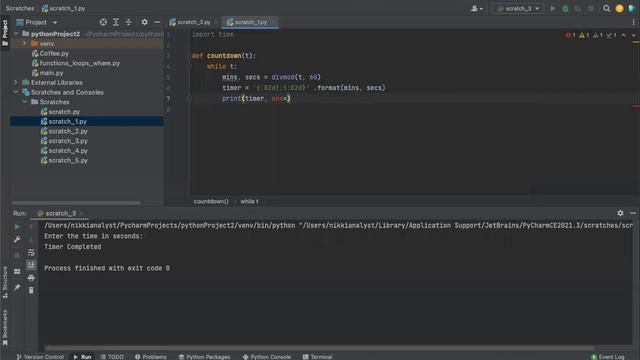Open the user account dropdown icon

[x=476, y=9]
